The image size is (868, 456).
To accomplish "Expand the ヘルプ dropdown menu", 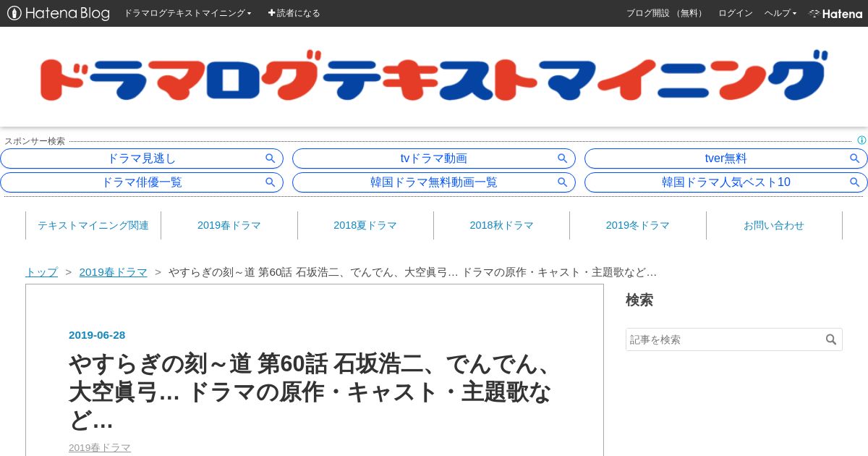I will point(780,13).
